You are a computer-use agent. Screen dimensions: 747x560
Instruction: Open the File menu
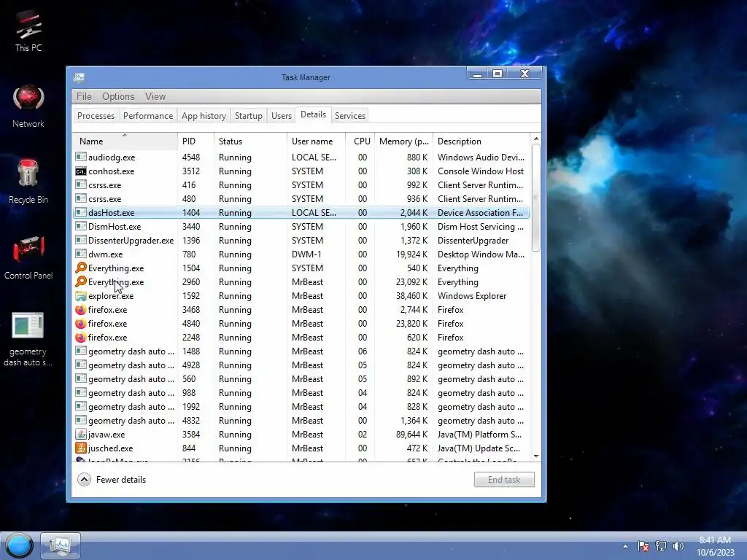coord(84,96)
